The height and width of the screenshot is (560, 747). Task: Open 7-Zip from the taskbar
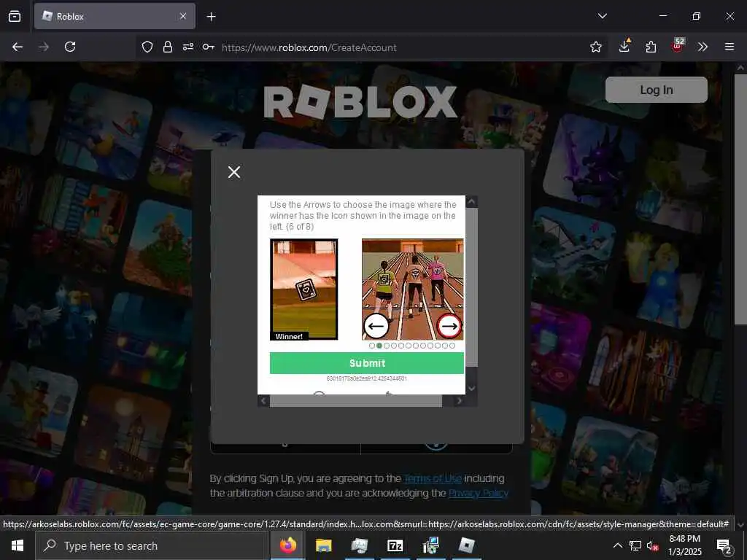395,545
